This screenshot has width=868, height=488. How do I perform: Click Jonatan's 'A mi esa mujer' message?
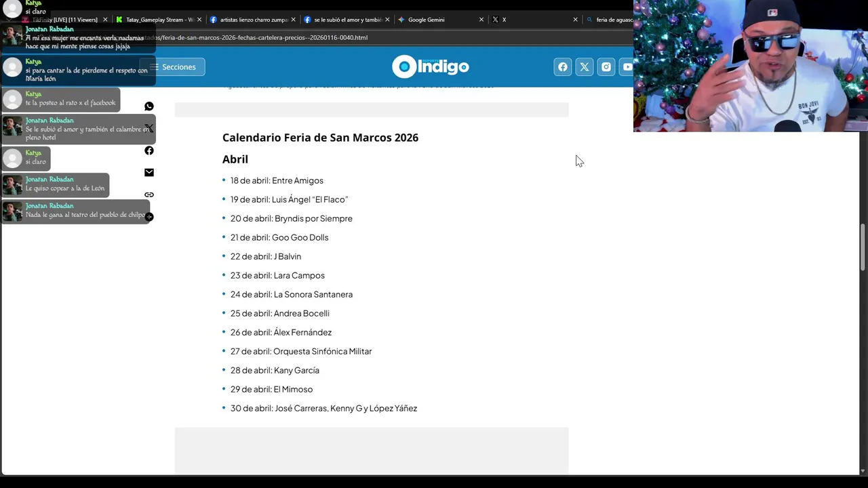(x=79, y=39)
